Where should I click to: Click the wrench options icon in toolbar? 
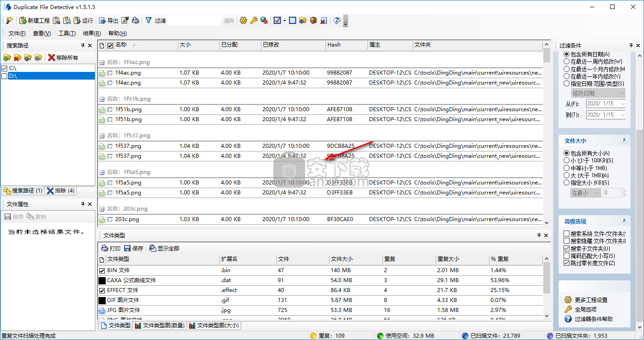click(254, 20)
